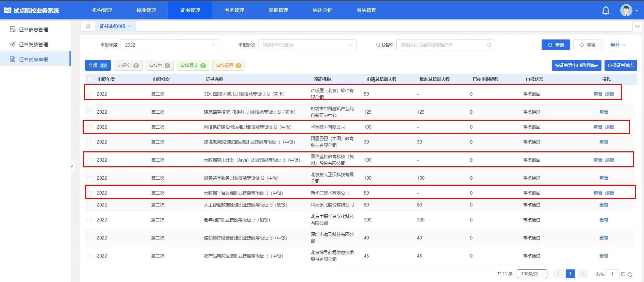Go to next page arrow
The image size is (644, 282).
point(582,274)
